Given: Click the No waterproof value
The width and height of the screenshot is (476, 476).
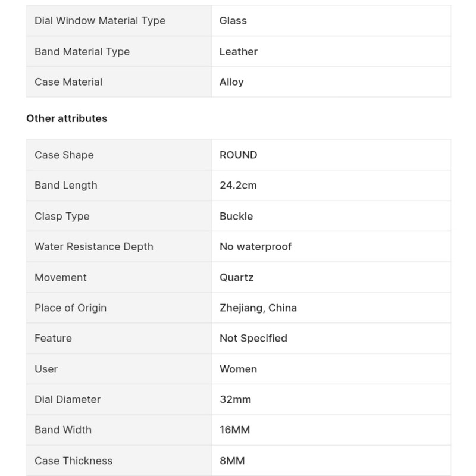Looking at the screenshot, I should (255, 246).
